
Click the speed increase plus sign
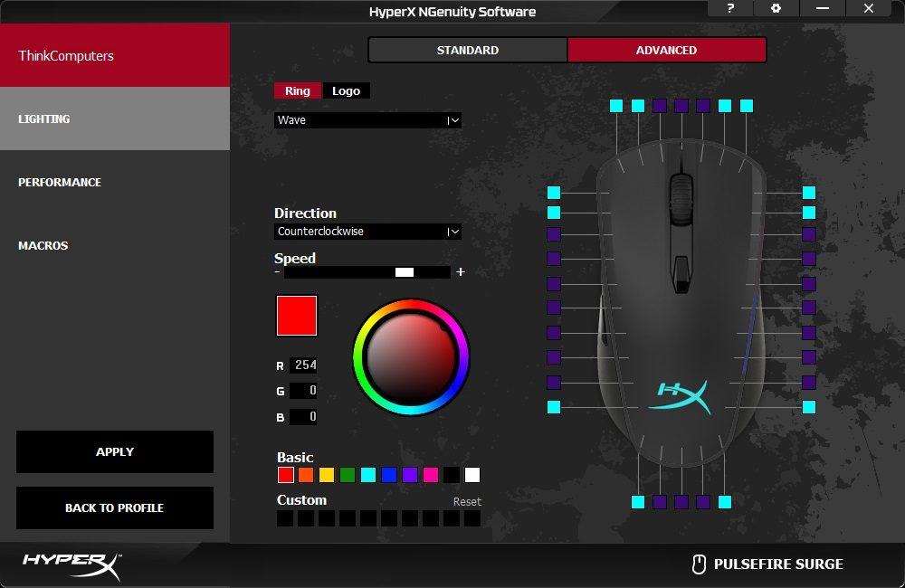[x=461, y=271]
